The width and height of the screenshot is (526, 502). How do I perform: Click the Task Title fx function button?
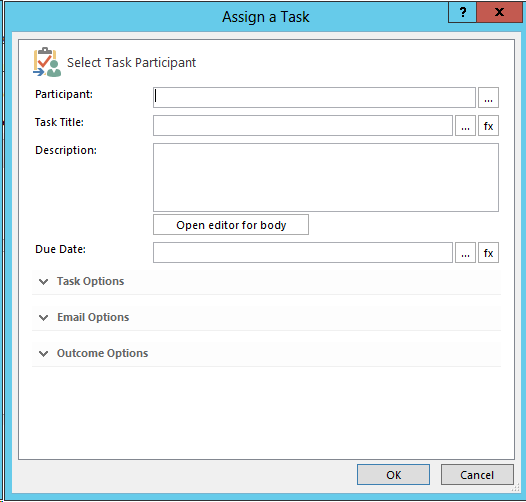click(x=488, y=126)
